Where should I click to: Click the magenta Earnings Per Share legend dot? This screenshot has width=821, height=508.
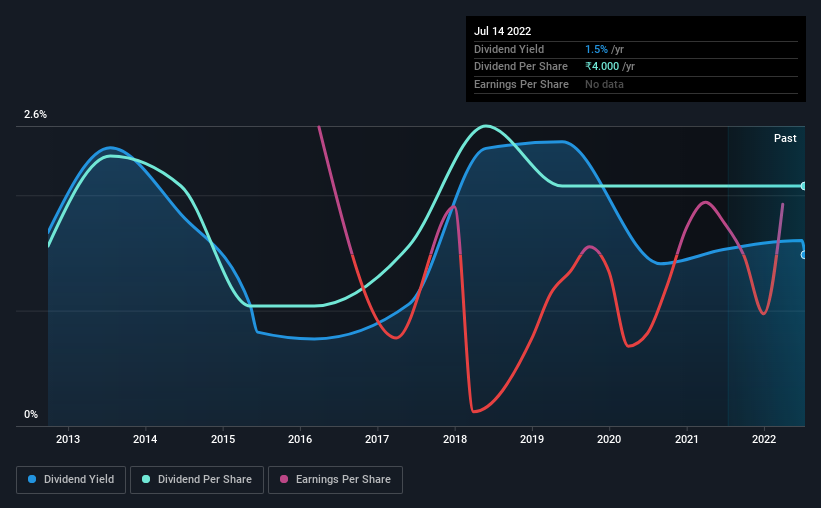(284, 479)
